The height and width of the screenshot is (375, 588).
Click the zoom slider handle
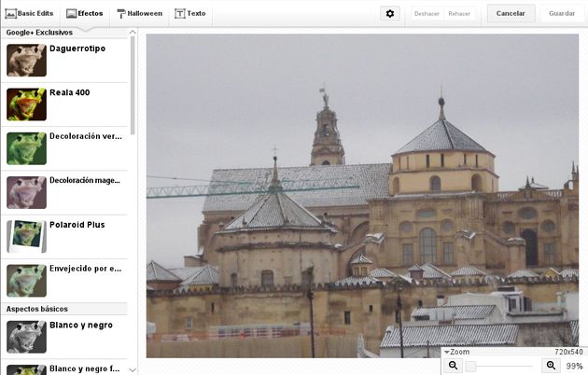[471, 366]
